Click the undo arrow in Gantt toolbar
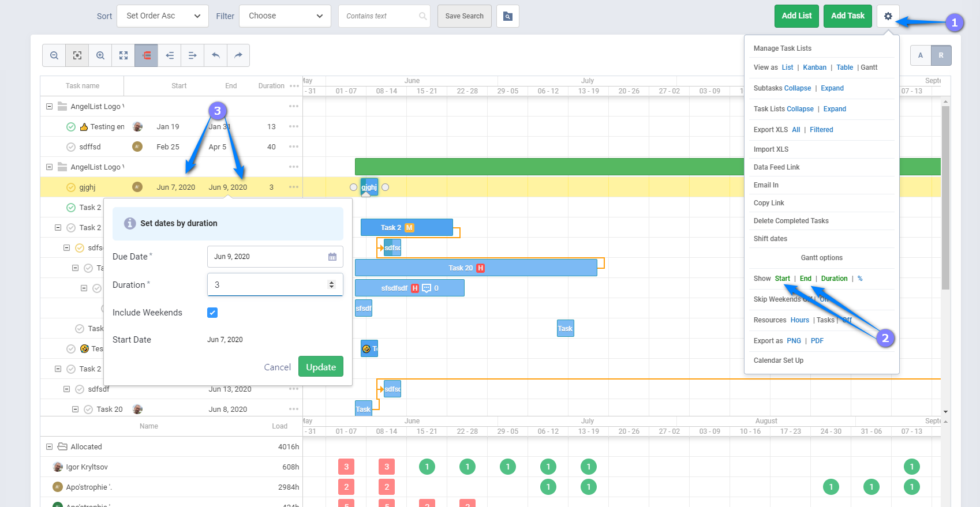This screenshot has height=507, width=980. [x=216, y=55]
